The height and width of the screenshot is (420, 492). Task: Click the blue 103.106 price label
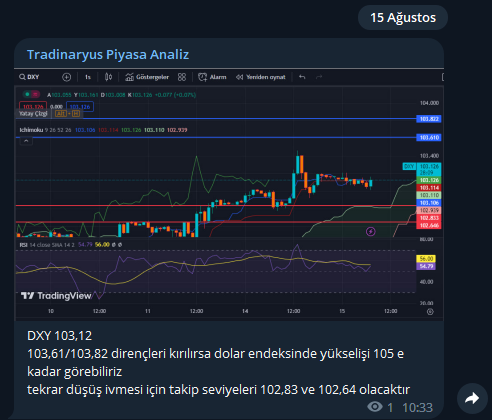coord(429,203)
